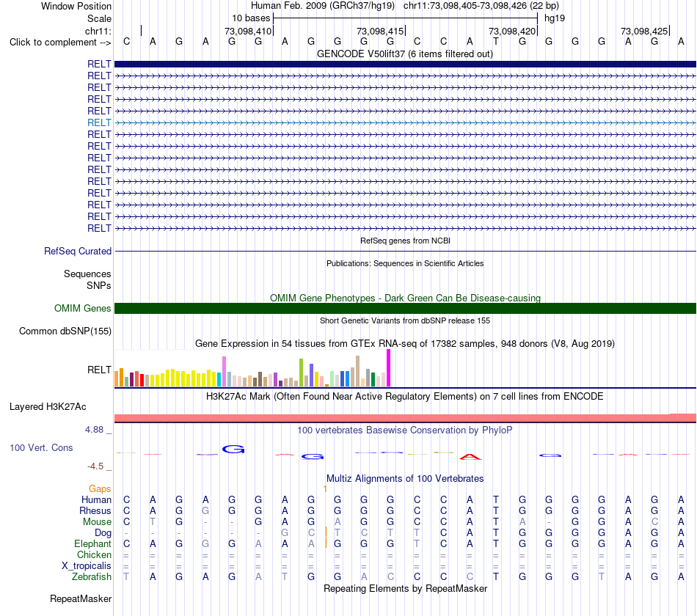Click the Chicken alignment row label
Screen dimensions: 697x616
pos(94,554)
